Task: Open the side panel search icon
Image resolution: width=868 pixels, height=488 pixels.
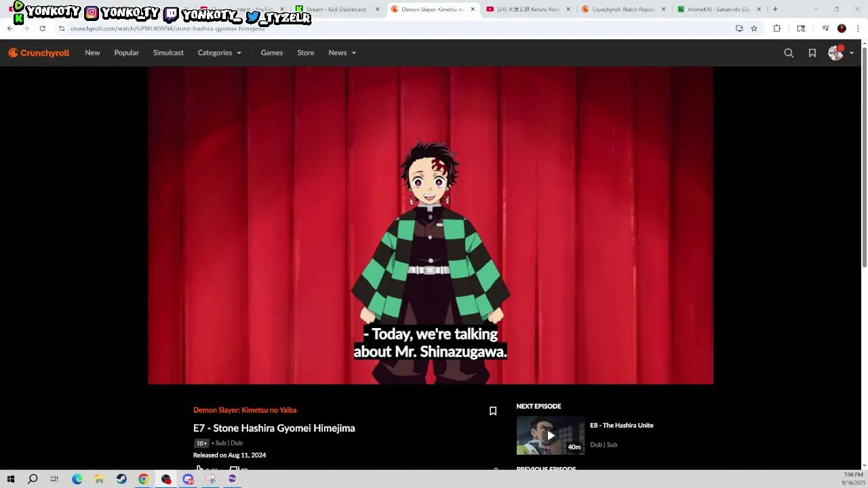Action: click(801, 28)
